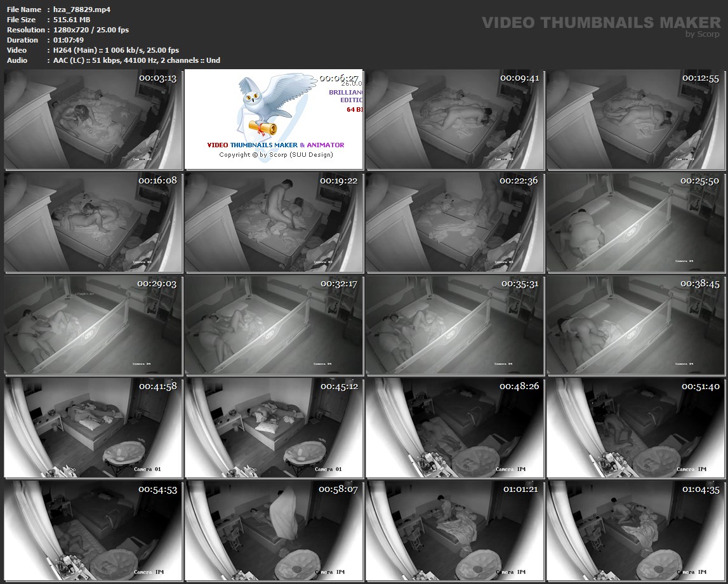Click the 01:01:21 timestamp label
728x584 pixels.
tap(520, 489)
